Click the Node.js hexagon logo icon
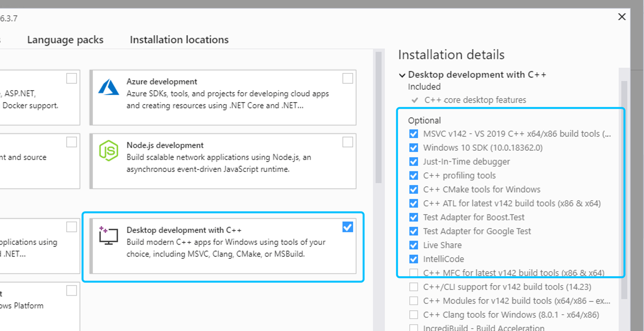Viewport: 644px width, 331px height. coord(109,151)
